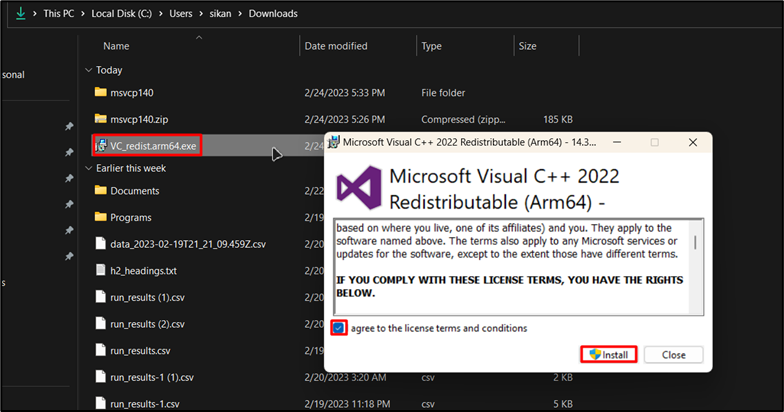Select the run_results-1.csv file icon
This screenshot has height=412, width=784.
(100, 403)
